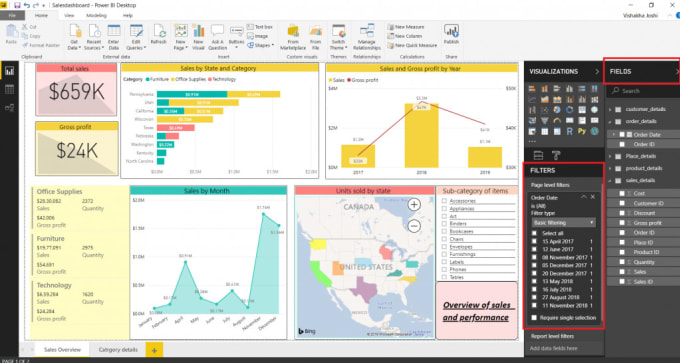Check the Accessories sub-category box
Viewport: 680px width, 363px height.
(x=444, y=201)
